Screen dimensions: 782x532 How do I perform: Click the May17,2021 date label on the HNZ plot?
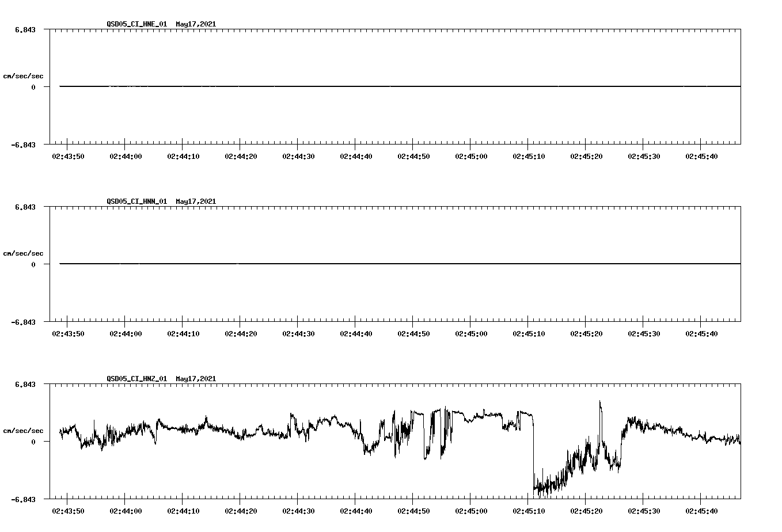pos(195,379)
